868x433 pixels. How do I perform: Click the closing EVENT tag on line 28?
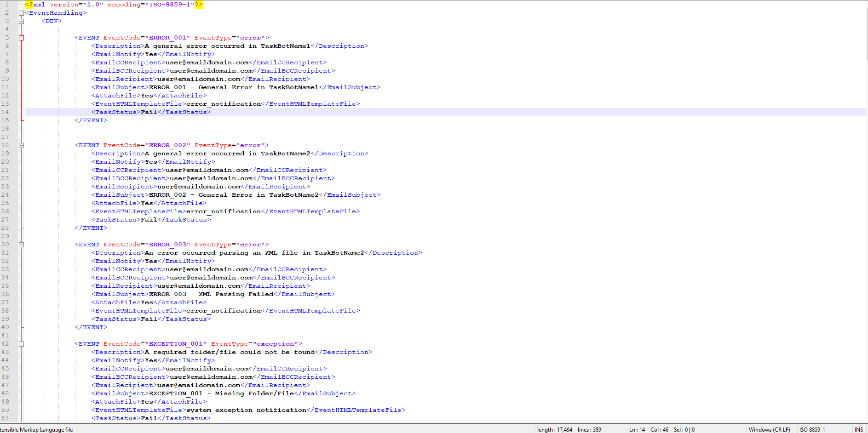click(x=91, y=228)
